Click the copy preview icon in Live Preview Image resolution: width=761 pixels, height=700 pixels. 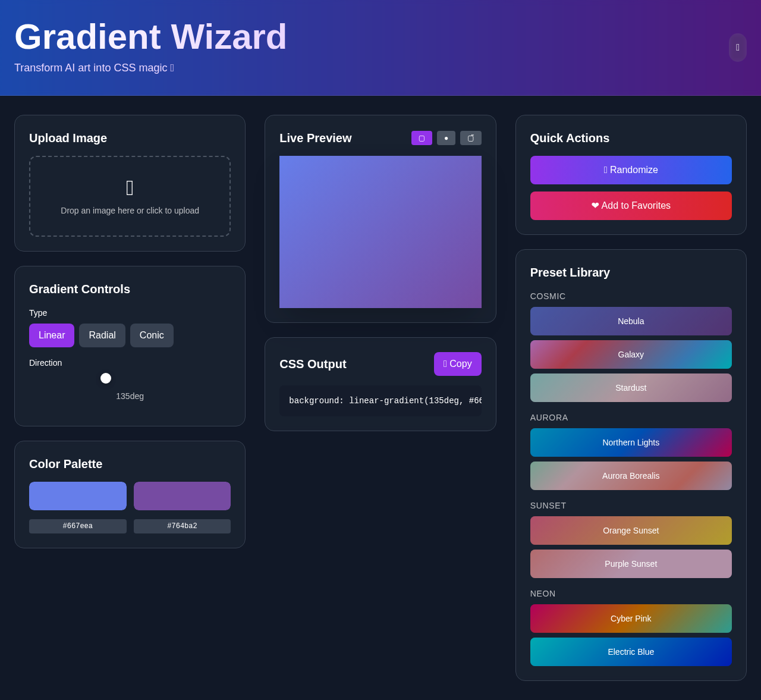point(470,137)
